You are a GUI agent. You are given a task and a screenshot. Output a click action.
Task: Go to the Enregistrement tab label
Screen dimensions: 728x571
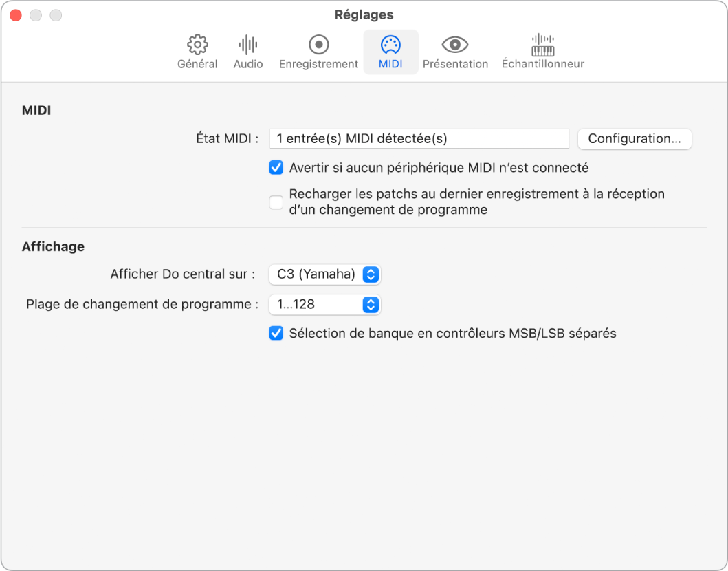tap(318, 64)
